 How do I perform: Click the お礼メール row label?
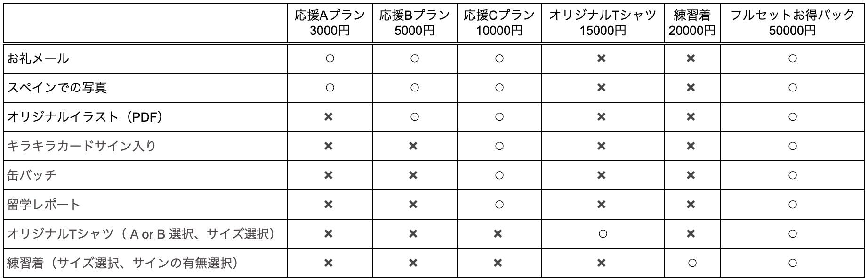[x=38, y=58]
